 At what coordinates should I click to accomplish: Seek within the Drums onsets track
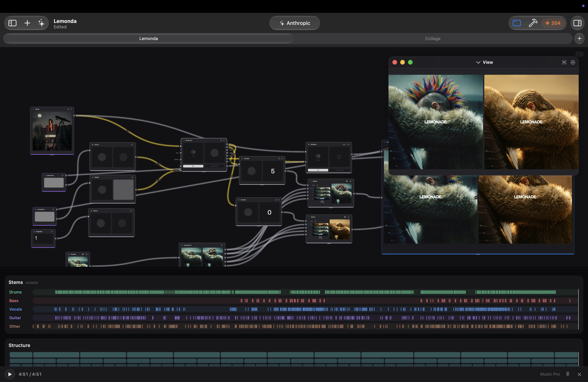coord(305,292)
